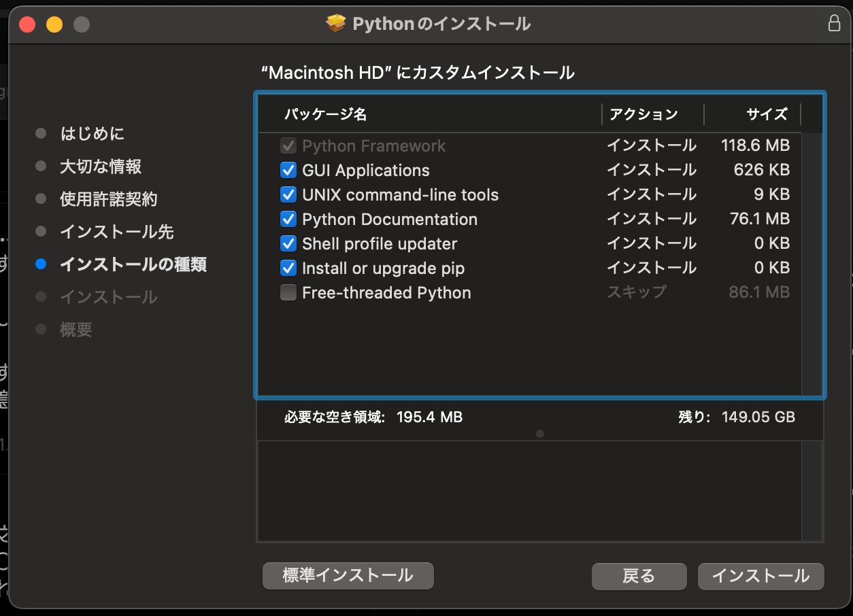853x616 pixels.
Task: Click the Install or upgrade pip label
Action: (x=384, y=268)
